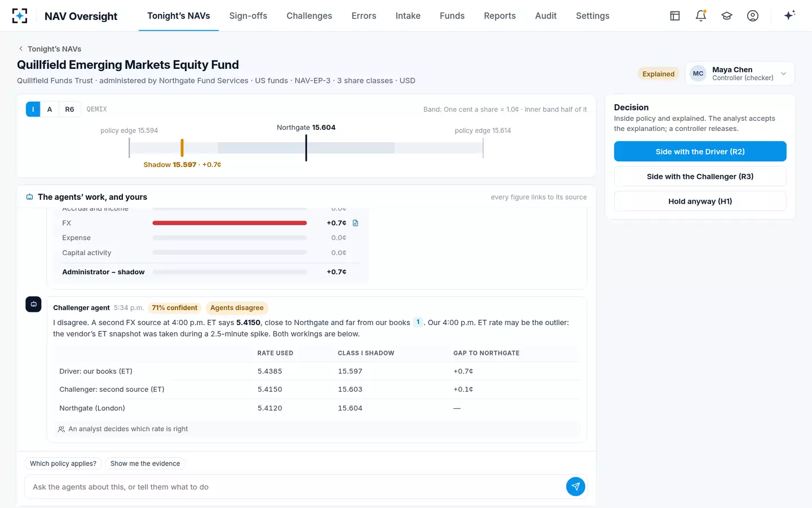Click the Explained status badge
Viewport: 812px width, 508px height.
(658, 74)
